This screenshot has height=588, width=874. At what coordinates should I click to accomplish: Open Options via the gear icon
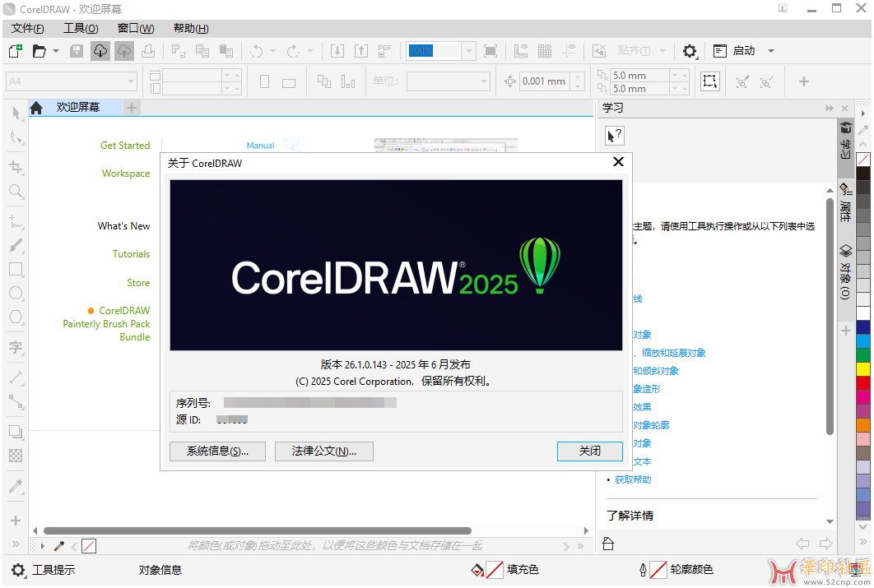tap(690, 51)
